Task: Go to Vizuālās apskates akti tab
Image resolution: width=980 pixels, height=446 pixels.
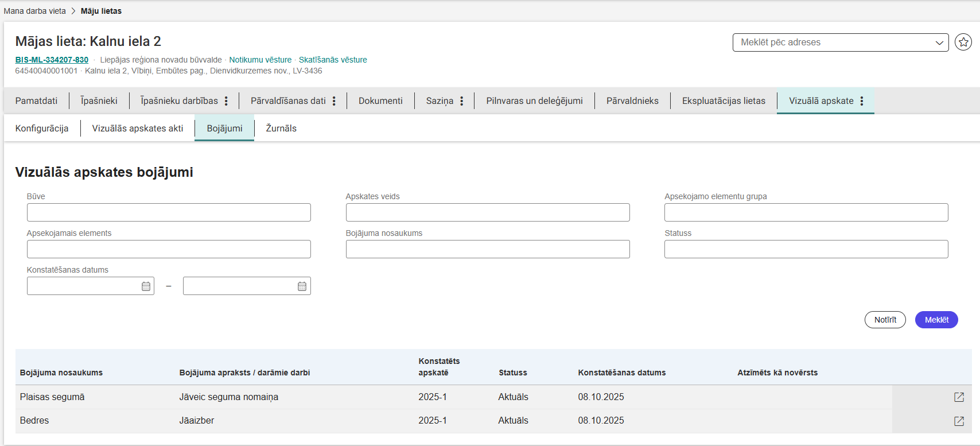Action: [138, 129]
